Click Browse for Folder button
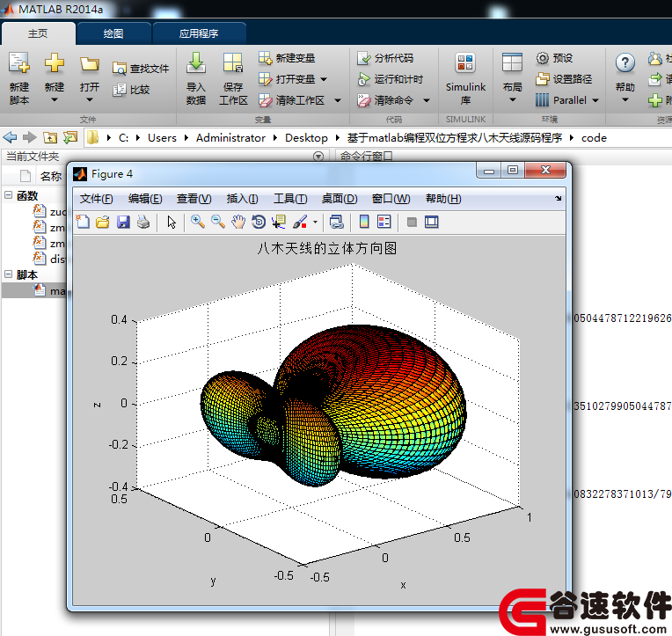Viewport: 672px width, 636px height. coord(70,137)
